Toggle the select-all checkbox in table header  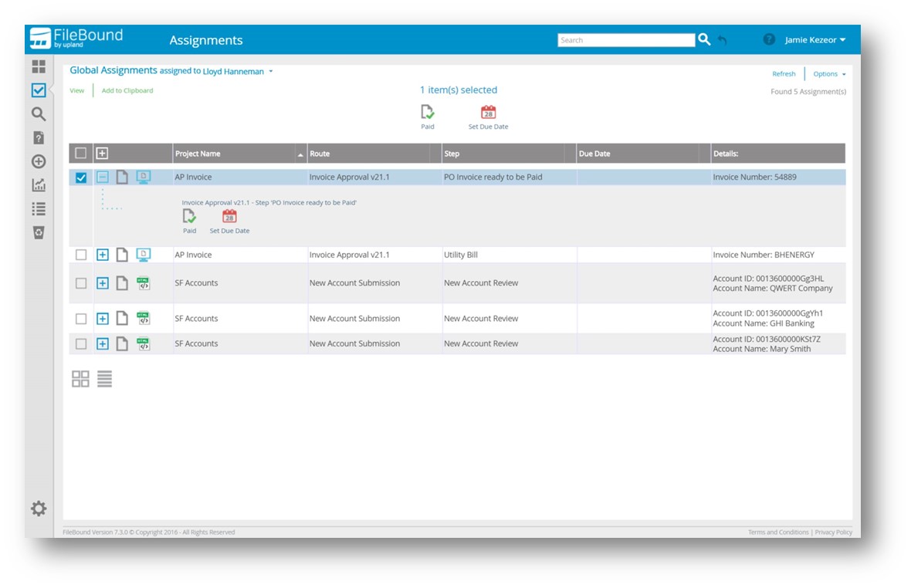81,153
